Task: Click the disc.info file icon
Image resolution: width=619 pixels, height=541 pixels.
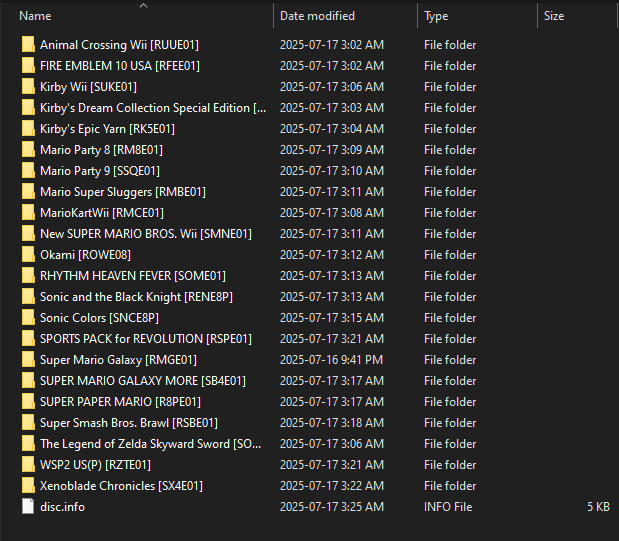Action: [28, 506]
